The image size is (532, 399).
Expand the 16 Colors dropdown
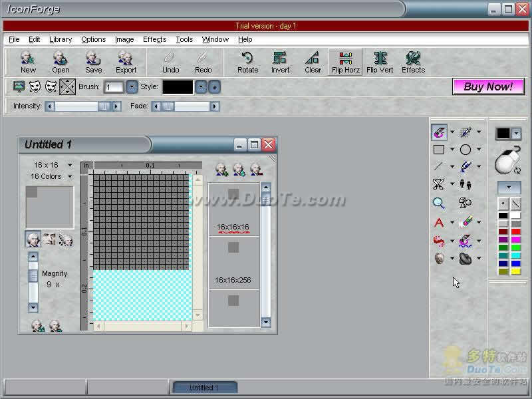51,176
